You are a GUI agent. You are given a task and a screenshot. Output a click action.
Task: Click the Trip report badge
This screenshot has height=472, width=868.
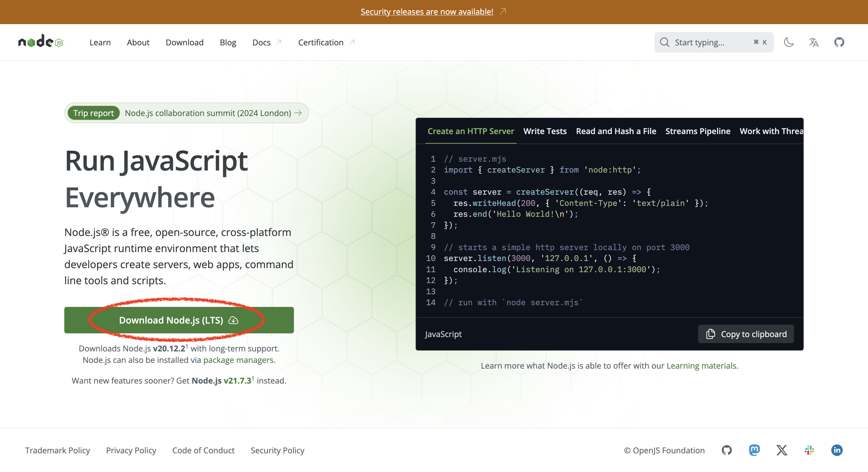tap(94, 113)
